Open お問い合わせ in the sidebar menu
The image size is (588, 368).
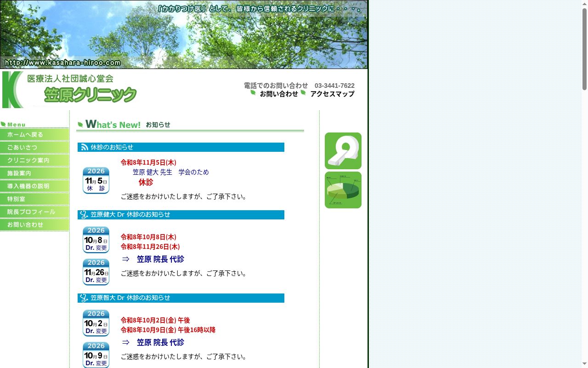pos(34,225)
